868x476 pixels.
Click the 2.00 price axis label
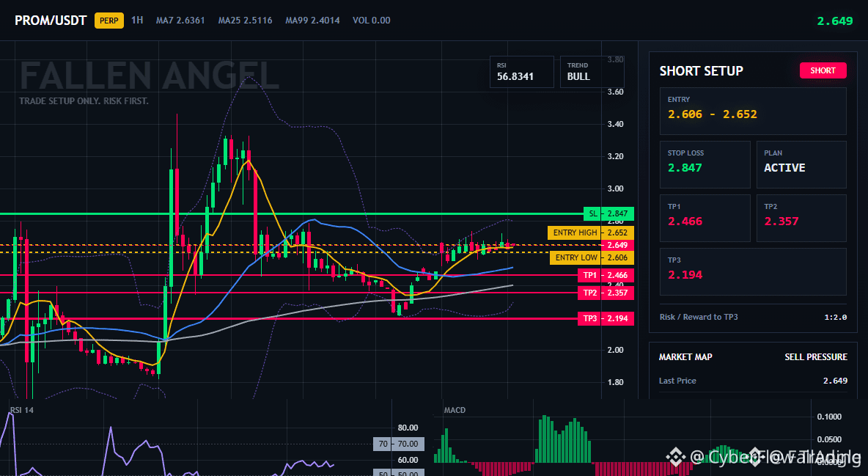pyautogui.click(x=615, y=350)
